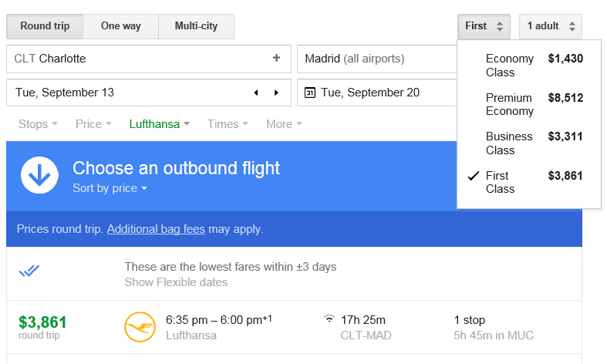Open the Additional bag fees link
The width and height of the screenshot is (607, 364).
(156, 229)
